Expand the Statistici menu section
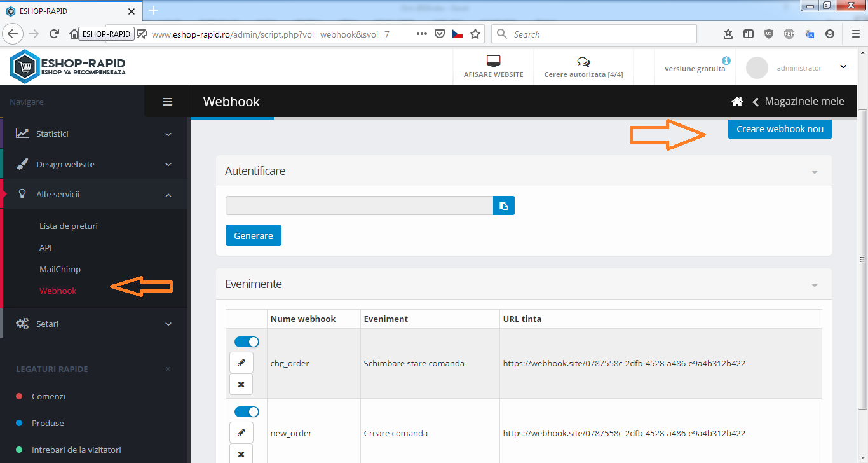868x463 pixels. coord(94,134)
